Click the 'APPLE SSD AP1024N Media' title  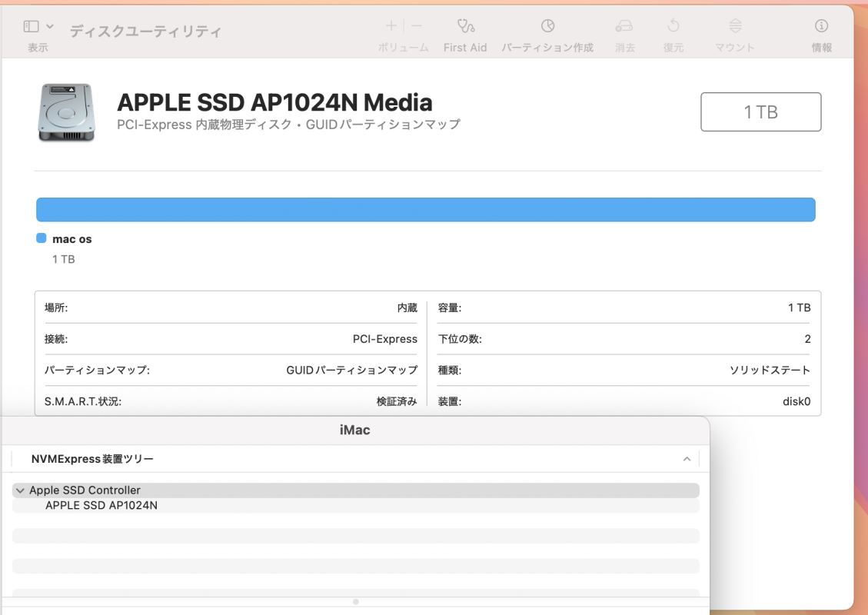click(274, 102)
